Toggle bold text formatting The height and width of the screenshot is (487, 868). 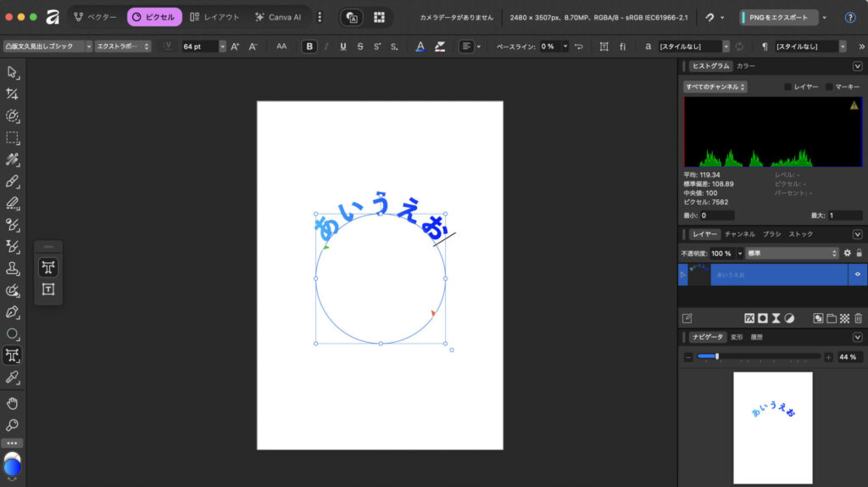click(x=310, y=47)
